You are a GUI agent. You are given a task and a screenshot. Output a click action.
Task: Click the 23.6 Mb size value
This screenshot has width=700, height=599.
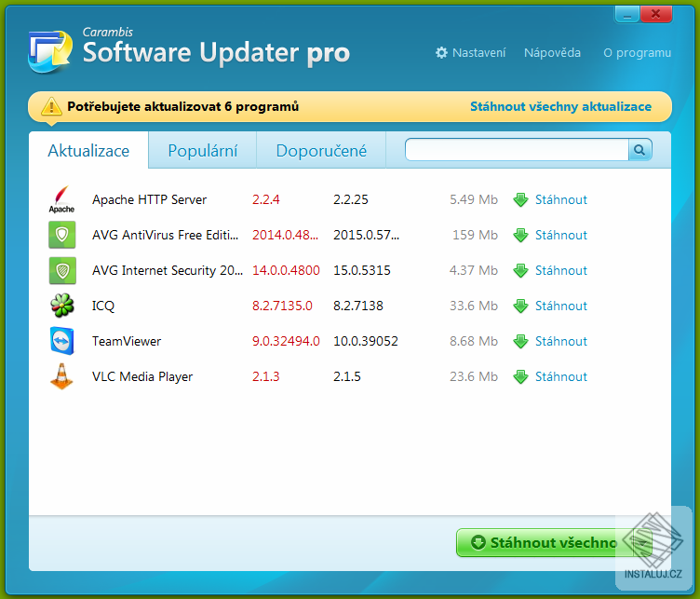pos(473,376)
